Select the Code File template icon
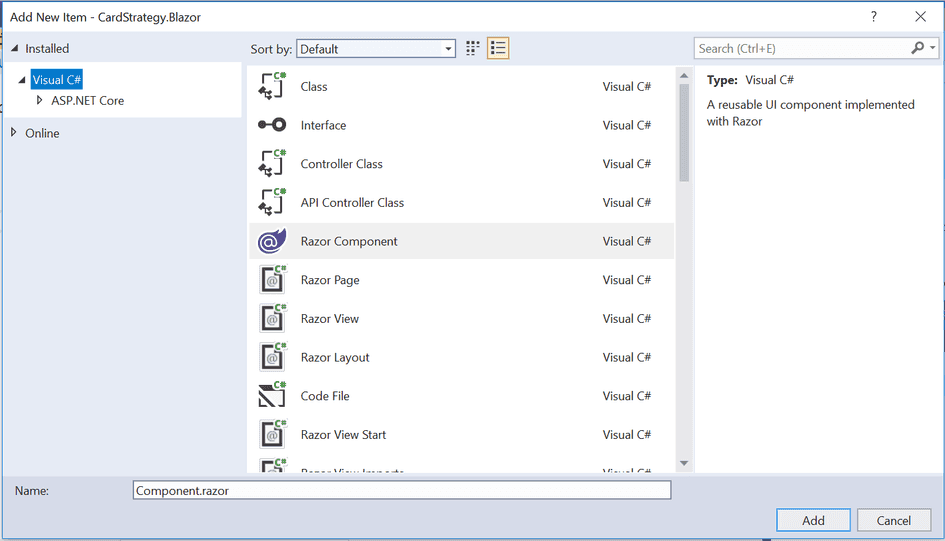Image resolution: width=945 pixels, height=541 pixels. [x=272, y=395]
